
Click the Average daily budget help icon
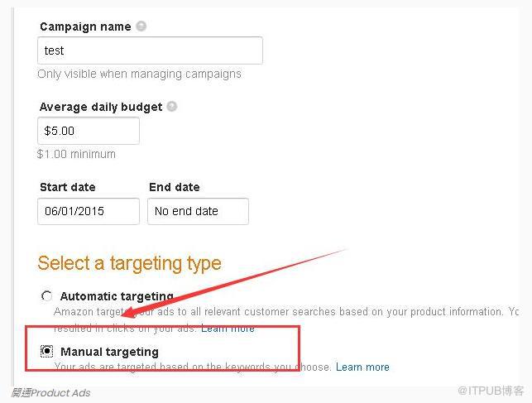point(172,107)
